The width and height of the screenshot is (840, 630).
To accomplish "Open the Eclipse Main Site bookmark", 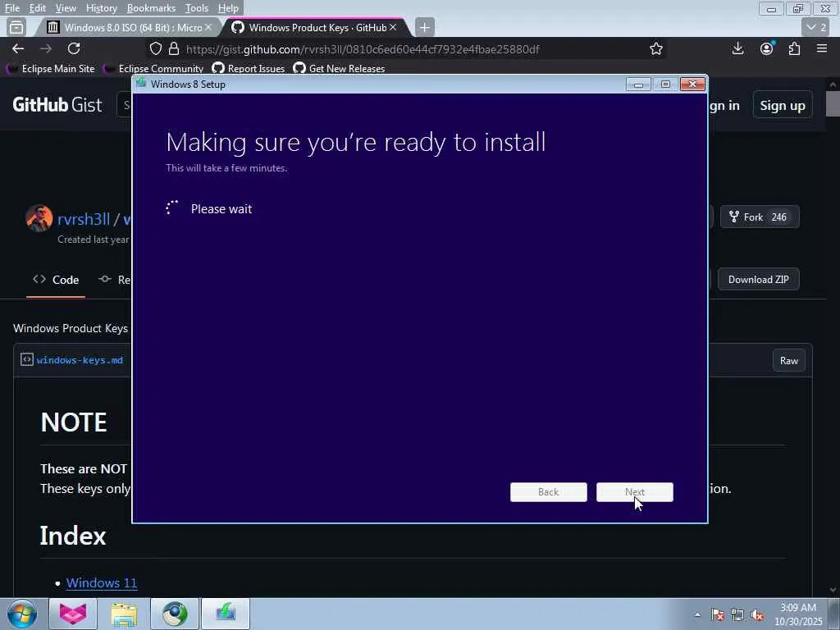I will coord(51,69).
